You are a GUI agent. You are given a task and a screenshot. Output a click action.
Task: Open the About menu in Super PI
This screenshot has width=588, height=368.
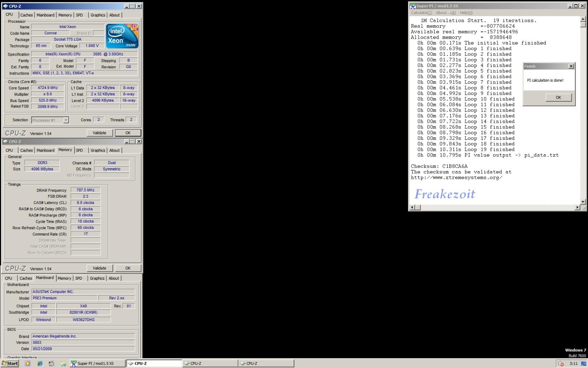(446, 13)
